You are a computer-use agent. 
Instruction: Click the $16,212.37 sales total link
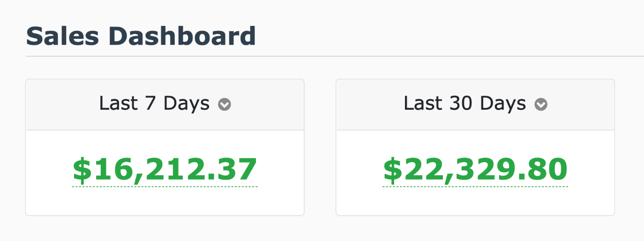click(165, 170)
